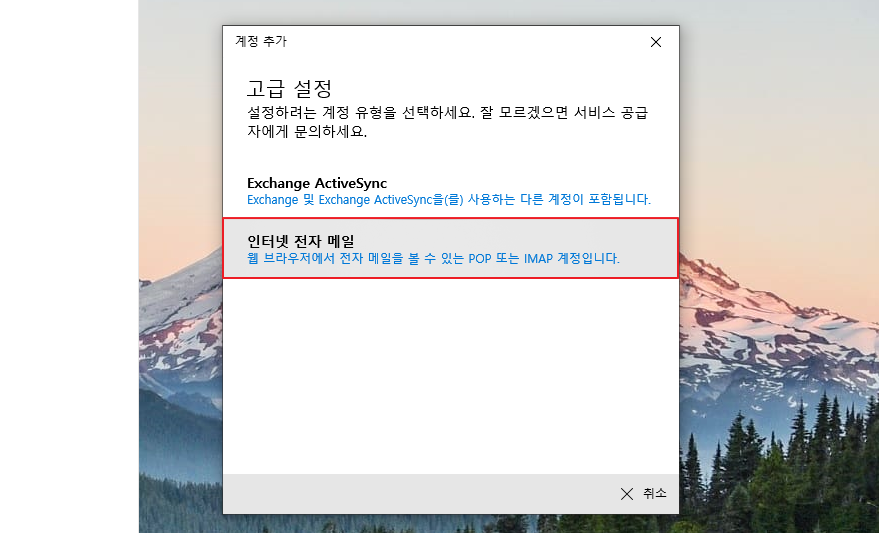
Task: Select the Exchange ActiveSync account type
Action: [448, 190]
